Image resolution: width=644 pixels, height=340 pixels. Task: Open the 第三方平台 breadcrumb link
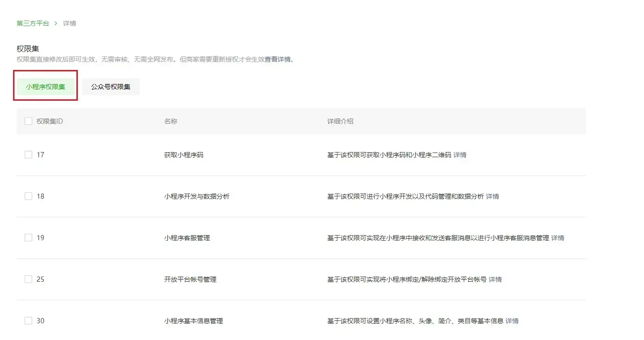(33, 23)
